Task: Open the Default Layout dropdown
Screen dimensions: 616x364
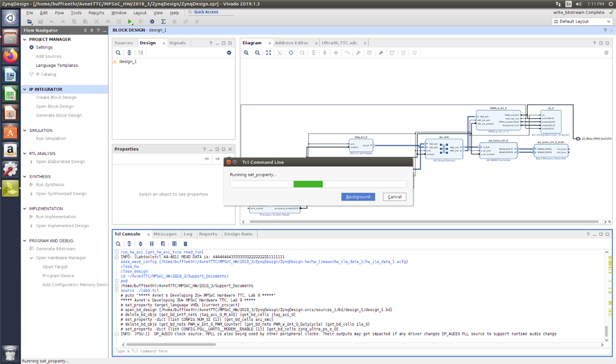Action: click(582, 22)
